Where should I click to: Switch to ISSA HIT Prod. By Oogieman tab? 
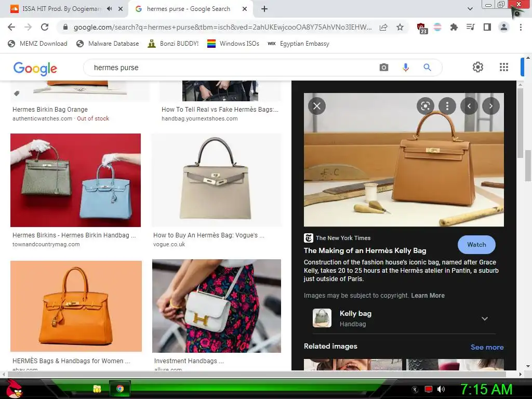pos(61,9)
